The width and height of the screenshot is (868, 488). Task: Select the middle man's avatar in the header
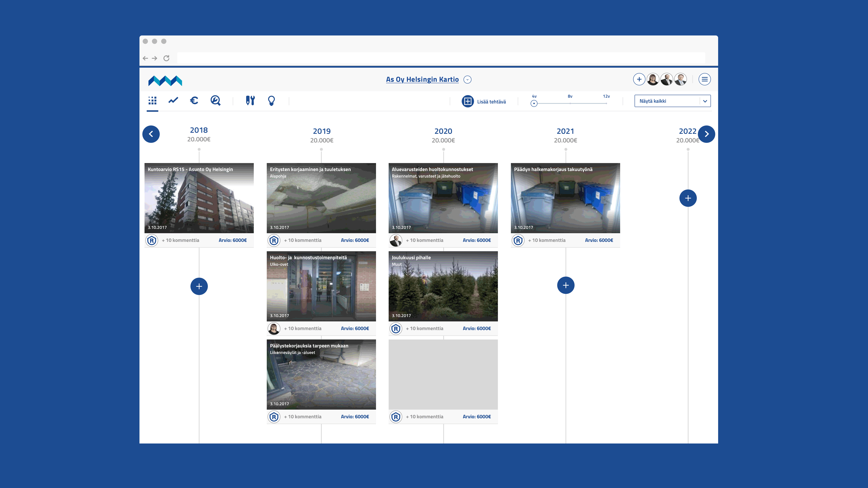(x=667, y=79)
